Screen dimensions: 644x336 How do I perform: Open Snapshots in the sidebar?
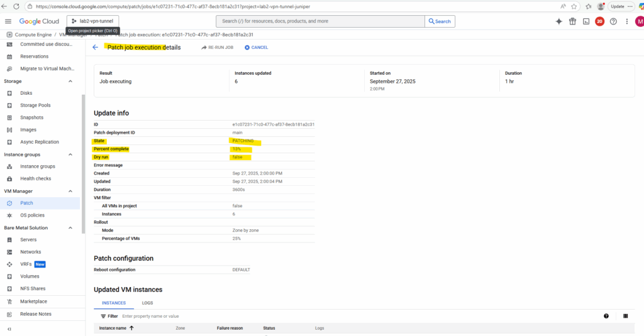31,117
